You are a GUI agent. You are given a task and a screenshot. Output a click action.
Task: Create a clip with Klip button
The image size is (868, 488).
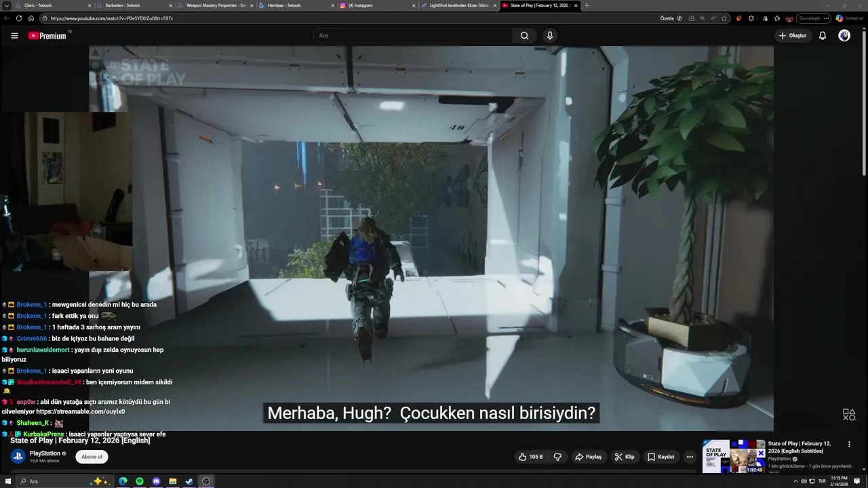(x=625, y=457)
